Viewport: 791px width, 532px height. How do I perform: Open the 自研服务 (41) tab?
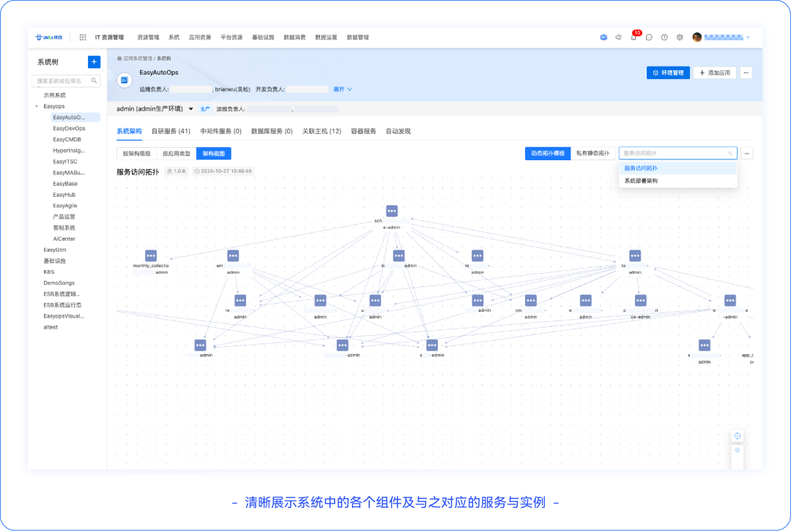click(x=171, y=131)
